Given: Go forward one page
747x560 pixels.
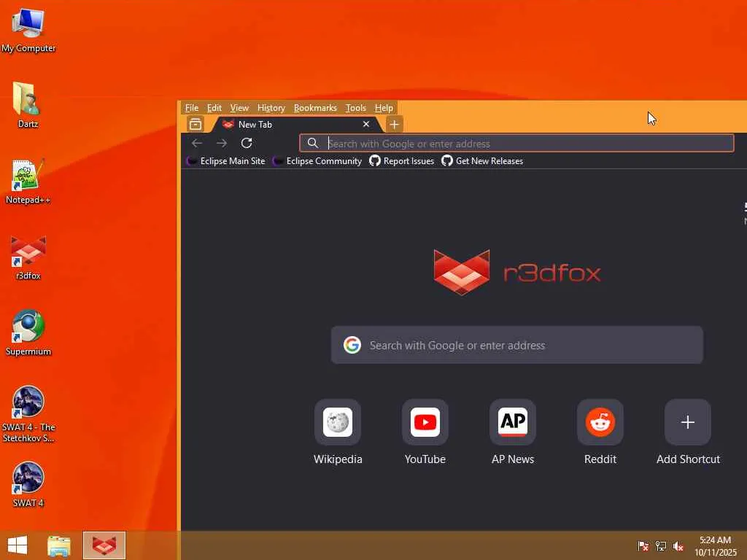Looking at the screenshot, I should (222, 143).
